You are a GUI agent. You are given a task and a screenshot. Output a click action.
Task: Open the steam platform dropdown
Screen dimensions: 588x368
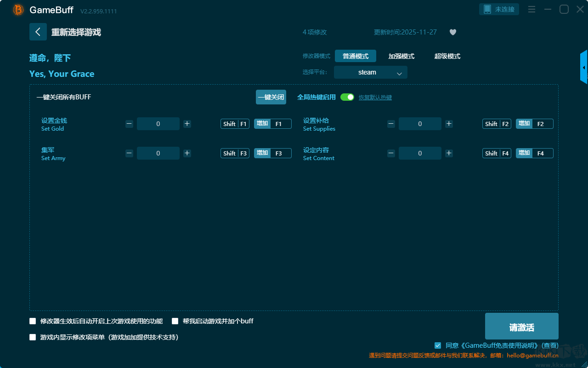click(370, 72)
